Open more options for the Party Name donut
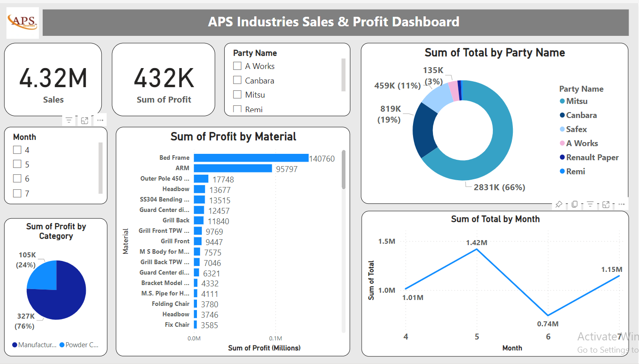639x364 pixels. 621,204
